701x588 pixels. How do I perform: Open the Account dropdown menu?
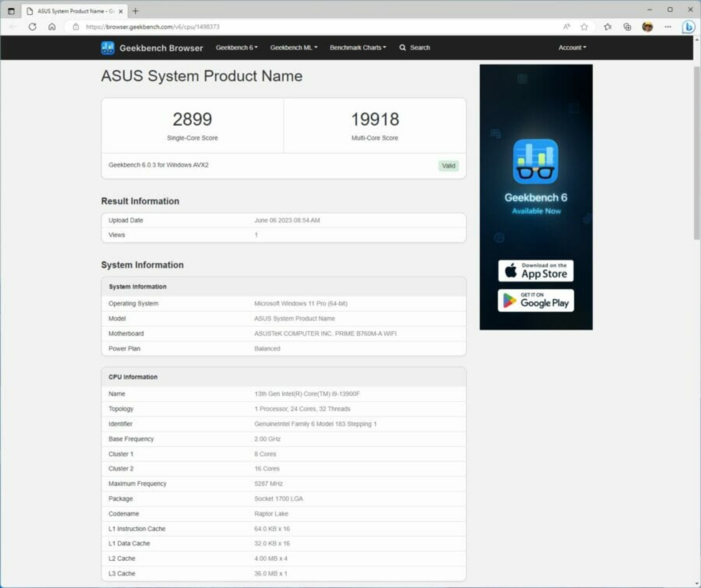[x=572, y=47]
